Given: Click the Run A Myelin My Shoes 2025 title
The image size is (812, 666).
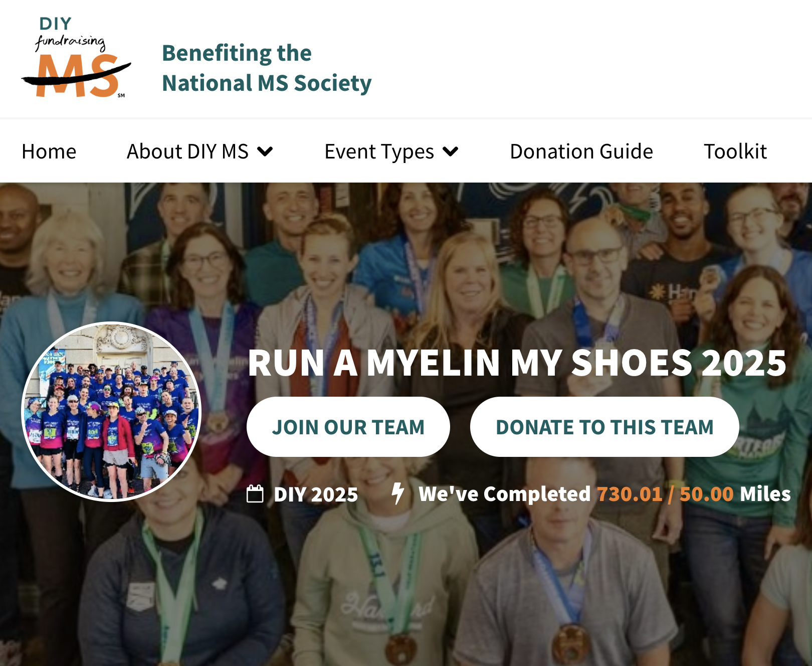Looking at the screenshot, I should point(517,363).
